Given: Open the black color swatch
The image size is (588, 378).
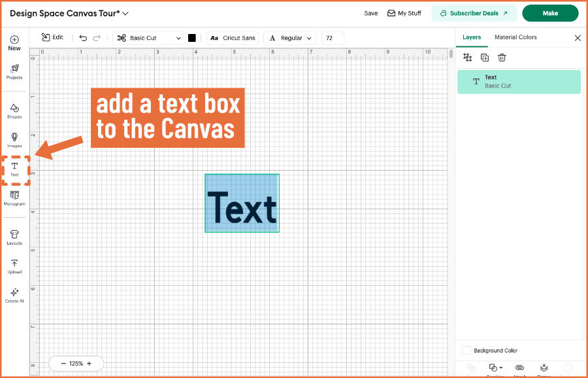Looking at the screenshot, I should [192, 38].
